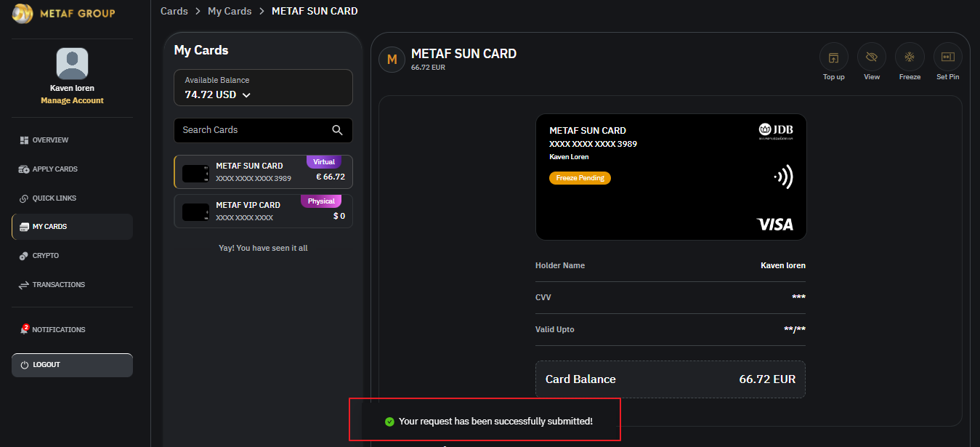The height and width of the screenshot is (447, 980).
Task: Select the View icon to reveal card details
Action: pyautogui.click(x=871, y=58)
